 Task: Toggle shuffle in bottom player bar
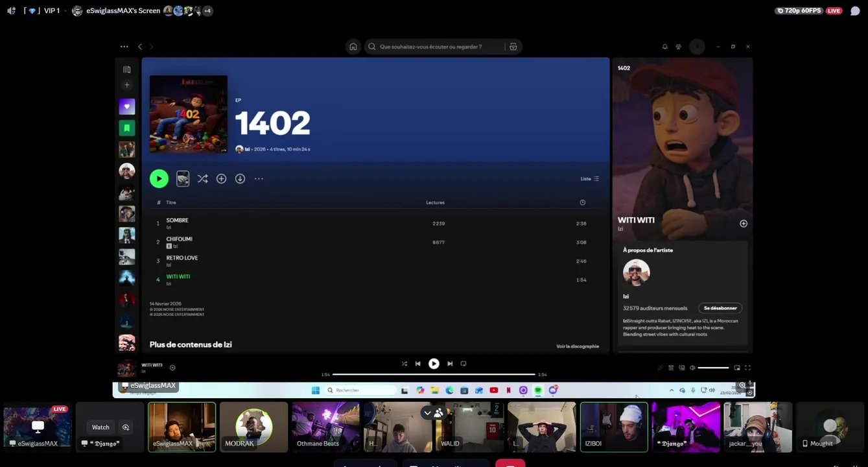click(405, 364)
